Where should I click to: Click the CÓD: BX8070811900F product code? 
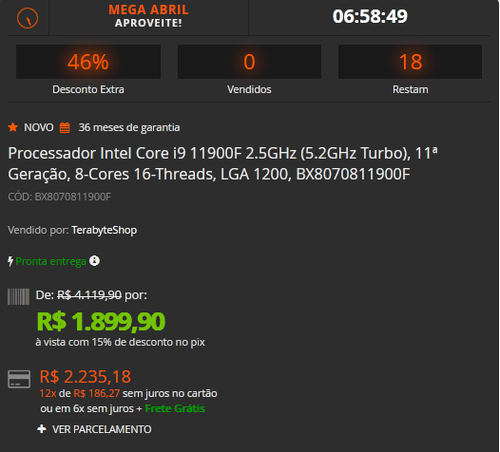tap(59, 197)
